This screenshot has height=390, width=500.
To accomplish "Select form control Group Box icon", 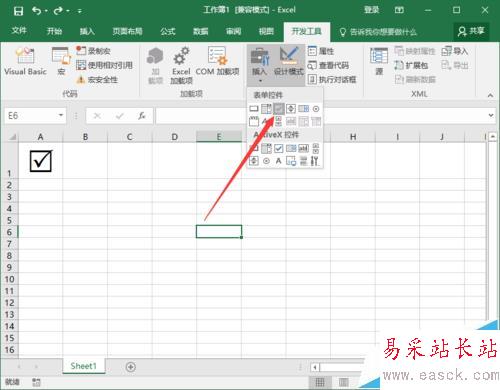I will point(254,121).
